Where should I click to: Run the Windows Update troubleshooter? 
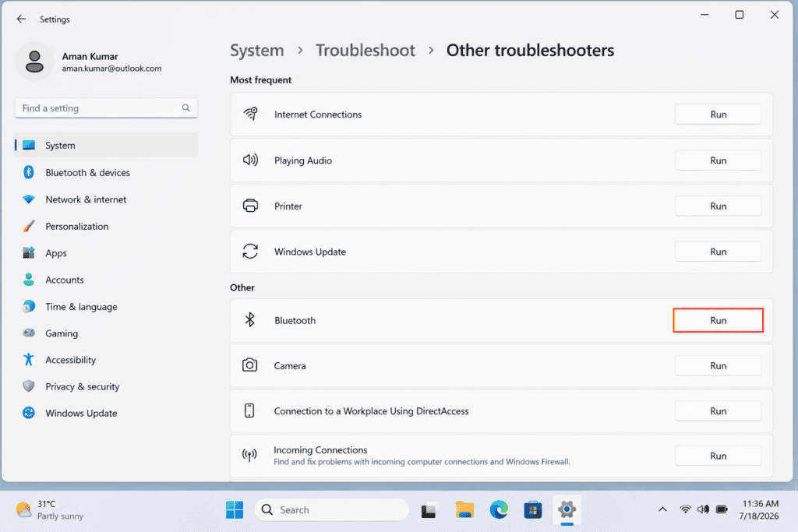point(718,252)
